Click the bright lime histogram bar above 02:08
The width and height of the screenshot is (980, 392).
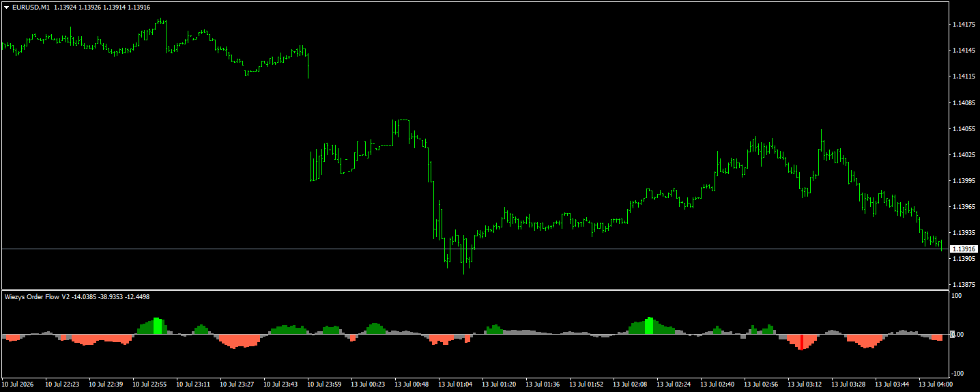649,326
